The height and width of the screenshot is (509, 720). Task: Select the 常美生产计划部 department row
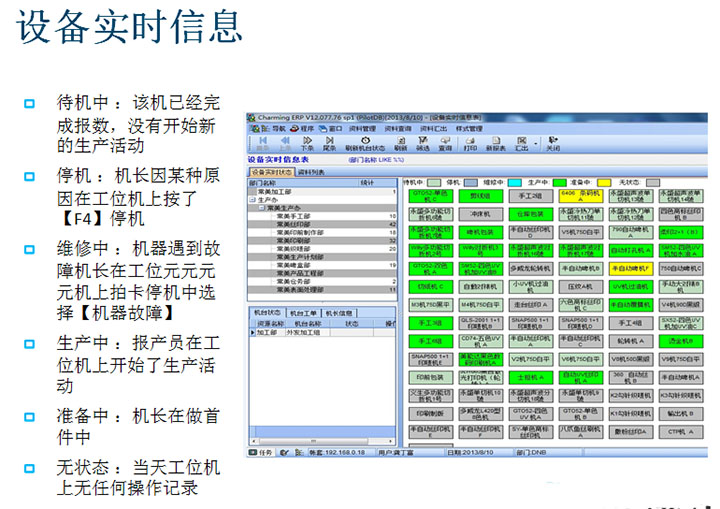322,257
